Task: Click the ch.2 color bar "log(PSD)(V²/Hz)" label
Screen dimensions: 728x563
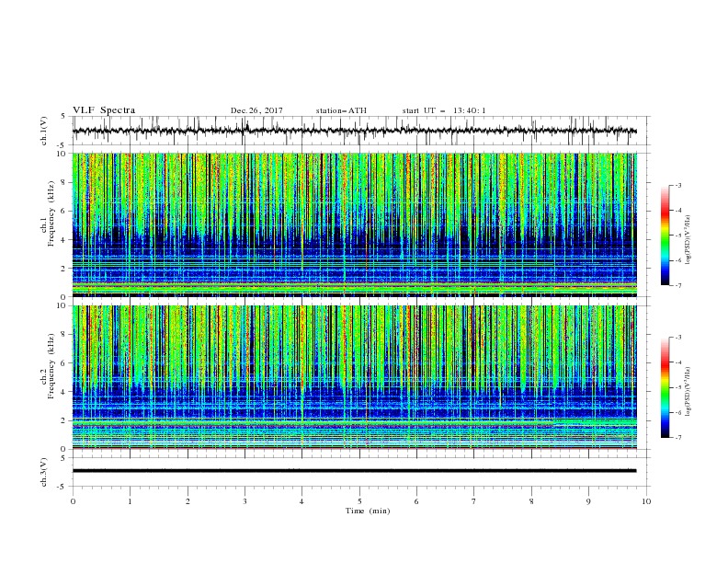Action: [x=688, y=392]
